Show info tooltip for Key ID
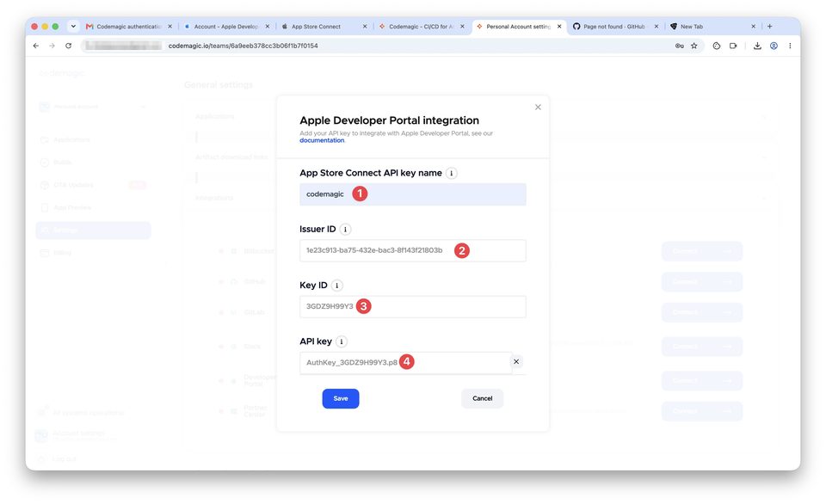The width and height of the screenshot is (826, 504). click(x=337, y=286)
